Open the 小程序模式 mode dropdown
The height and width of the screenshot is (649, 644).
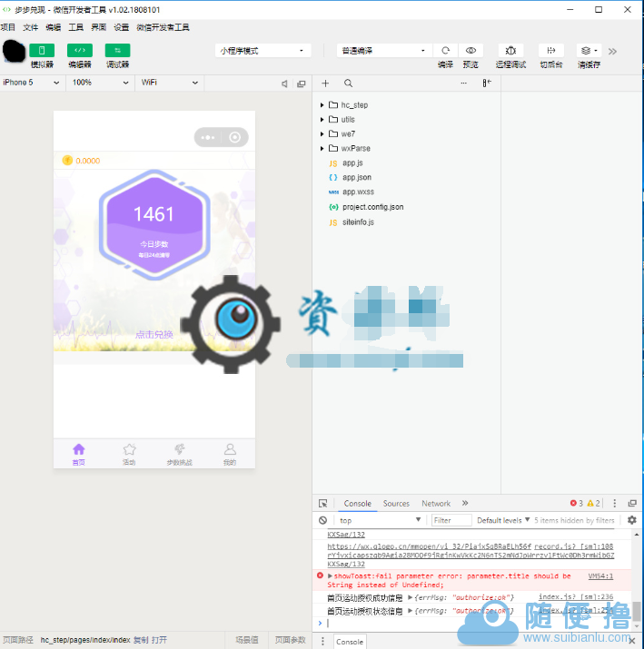click(x=263, y=51)
